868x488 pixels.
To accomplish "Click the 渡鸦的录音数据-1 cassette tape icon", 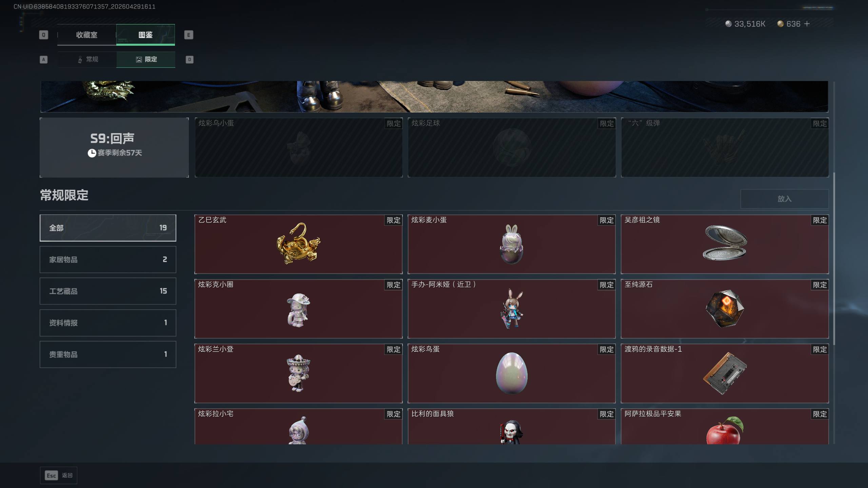I will pos(725,373).
